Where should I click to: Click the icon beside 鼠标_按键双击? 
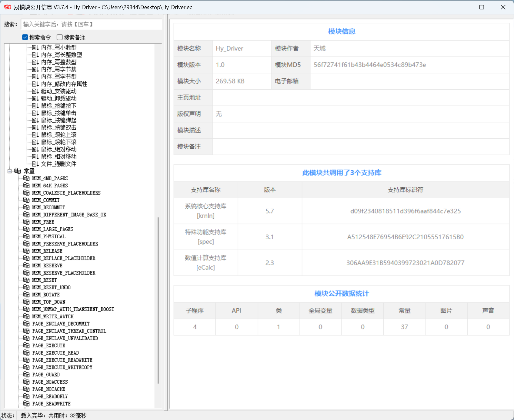35,127
